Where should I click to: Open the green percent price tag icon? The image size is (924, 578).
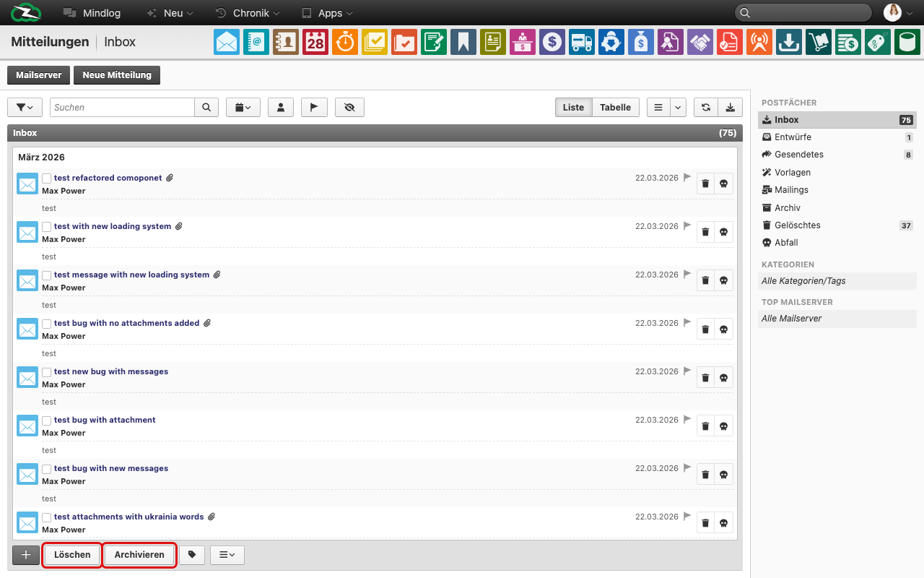(x=878, y=42)
